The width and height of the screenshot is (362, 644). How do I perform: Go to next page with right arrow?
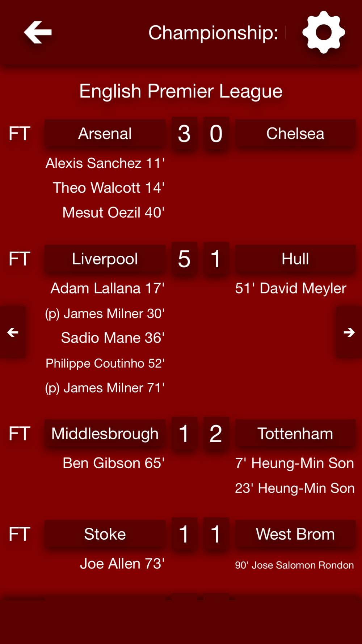[x=349, y=332]
